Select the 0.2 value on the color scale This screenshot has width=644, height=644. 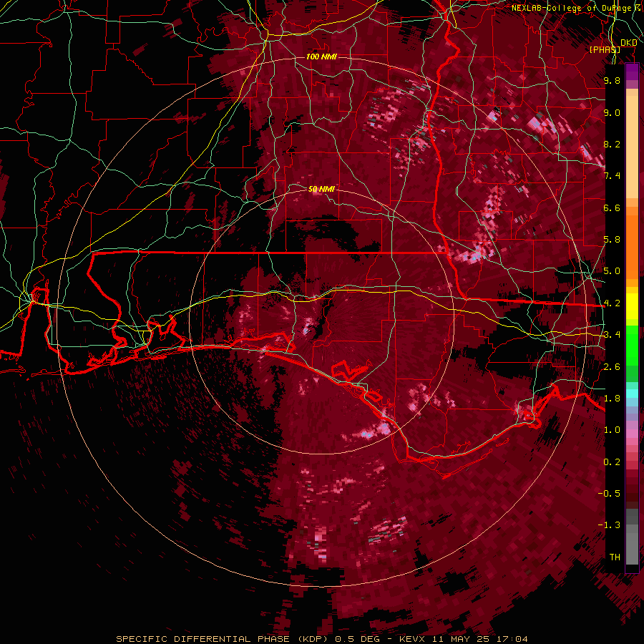pos(612,462)
